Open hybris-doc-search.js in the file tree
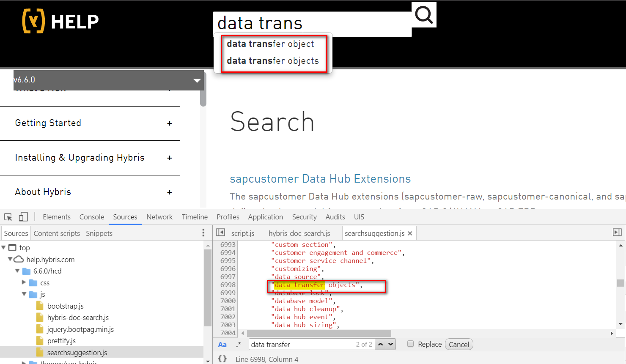Image resolution: width=626 pixels, height=364 pixels. pyautogui.click(x=78, y=317)
